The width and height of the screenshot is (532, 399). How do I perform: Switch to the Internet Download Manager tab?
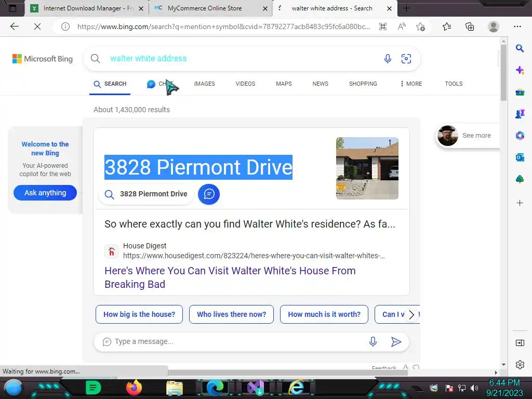click(86, 8)
